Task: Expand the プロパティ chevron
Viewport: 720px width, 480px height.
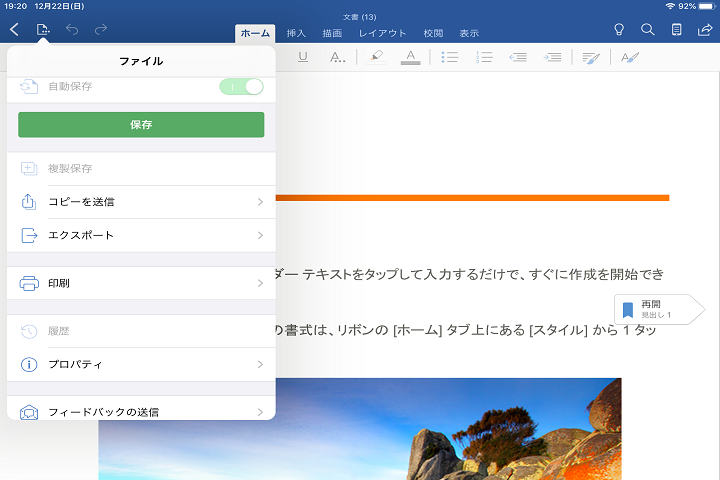Action: coord(260,364)
